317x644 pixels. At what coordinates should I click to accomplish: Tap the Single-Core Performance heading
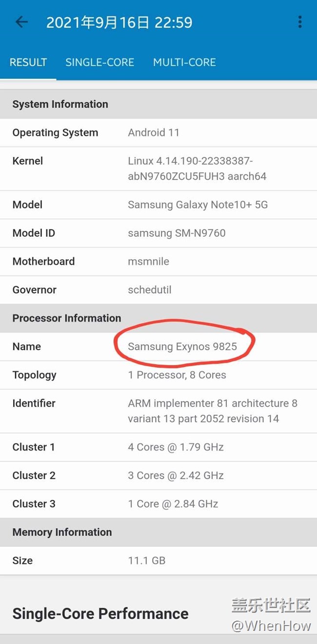click(x=100, y=613)
